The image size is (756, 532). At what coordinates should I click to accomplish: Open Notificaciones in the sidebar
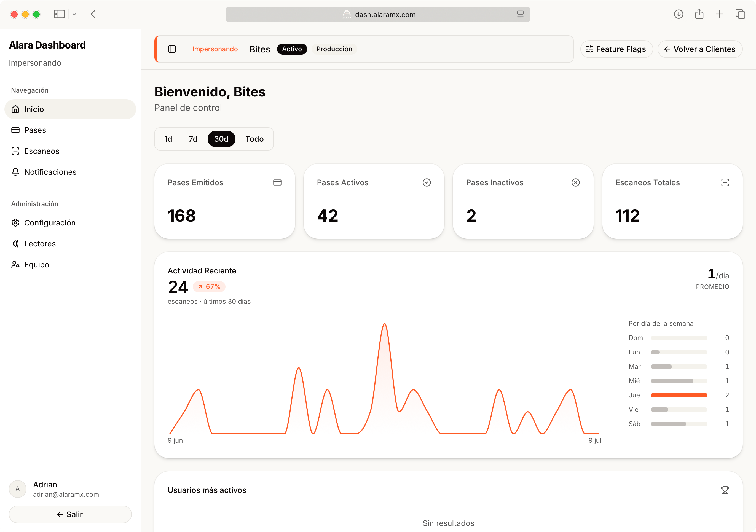70,172
